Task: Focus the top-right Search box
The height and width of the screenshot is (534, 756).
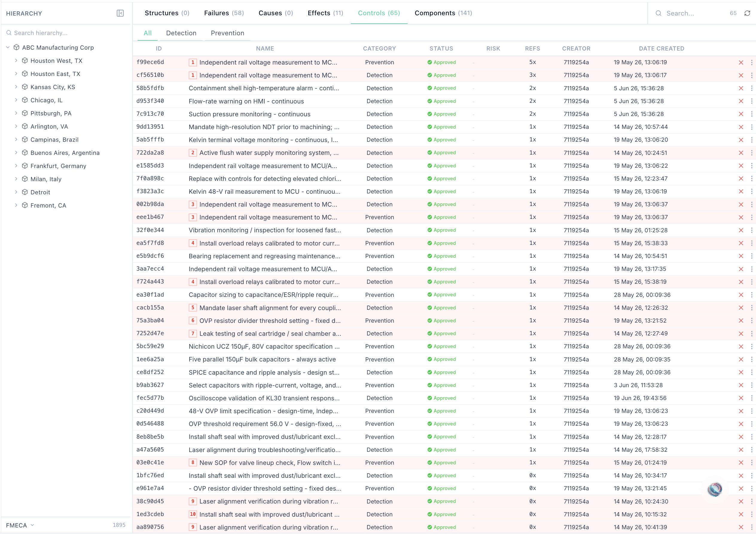Action: pos(695,13)
